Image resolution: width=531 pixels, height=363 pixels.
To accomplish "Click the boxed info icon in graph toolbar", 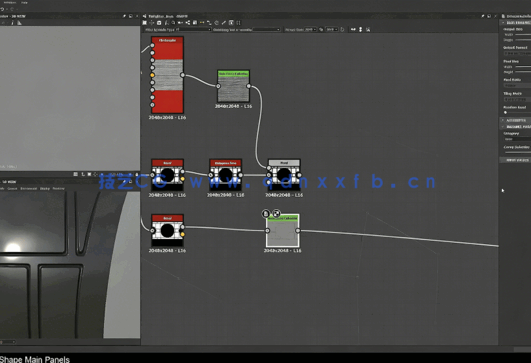I will coord(231,23).
